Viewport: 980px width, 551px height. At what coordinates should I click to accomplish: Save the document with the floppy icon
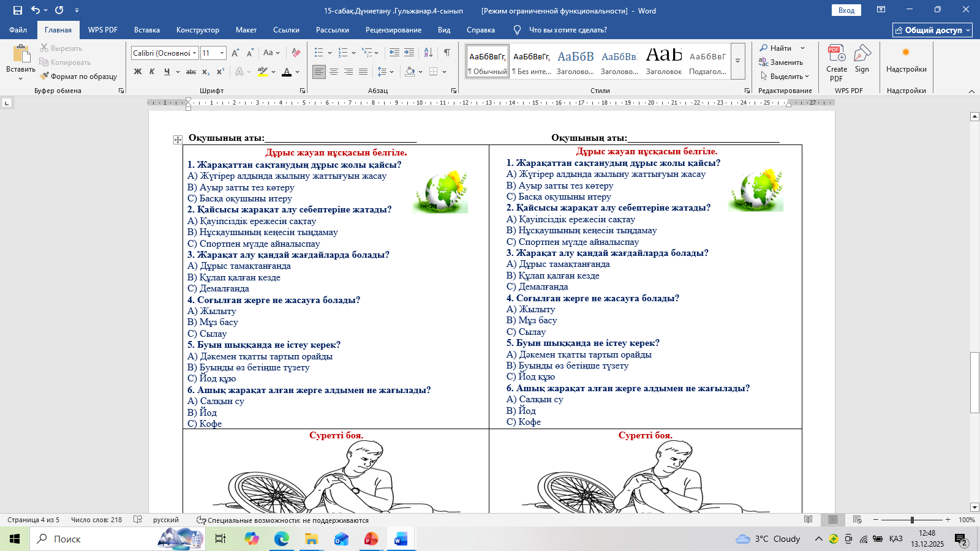(x=18, y=10)
